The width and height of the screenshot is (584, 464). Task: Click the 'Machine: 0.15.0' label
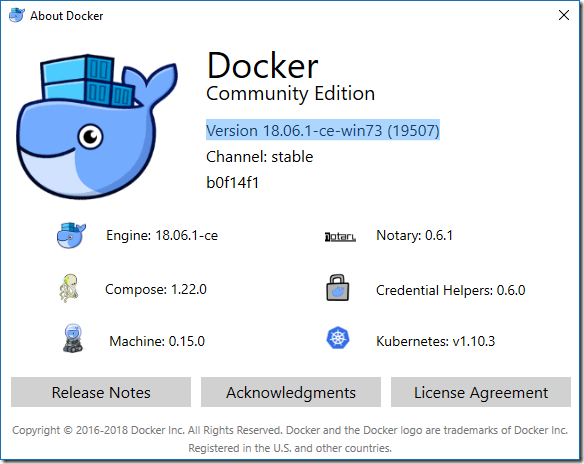pos(157,341)
